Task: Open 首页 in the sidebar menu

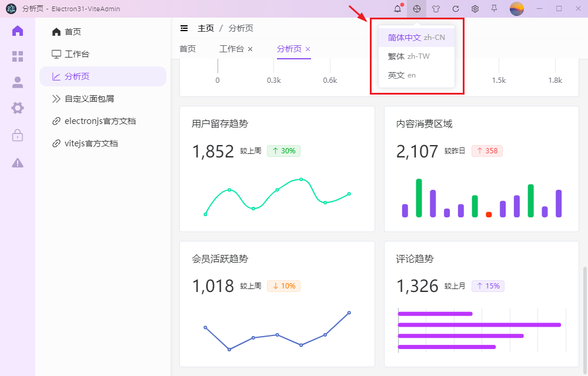Action: 103,32
